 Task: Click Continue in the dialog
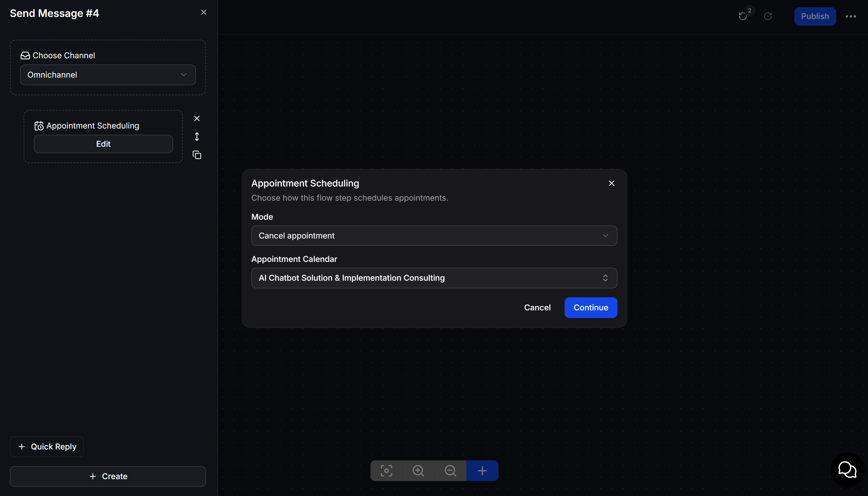590,308
